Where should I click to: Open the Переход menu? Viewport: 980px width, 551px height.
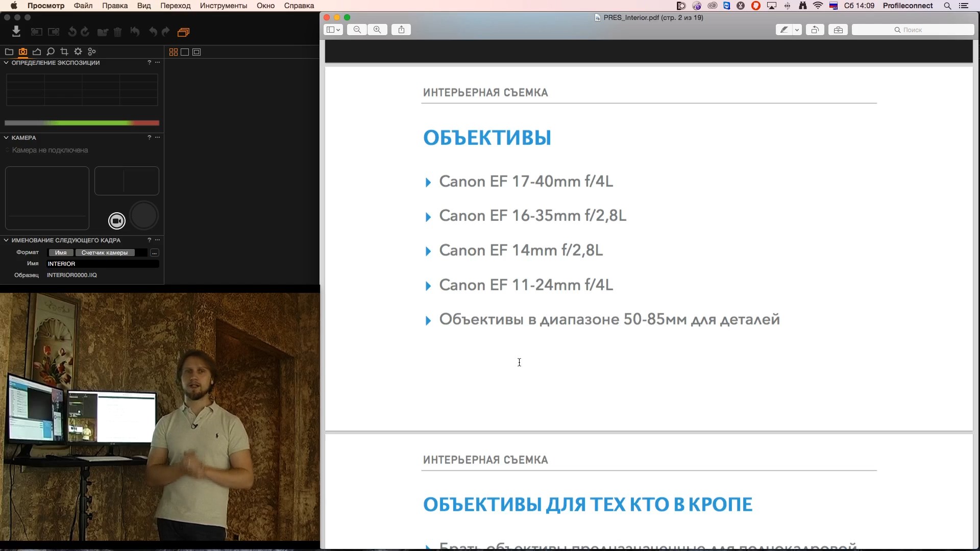click(175, 6)
